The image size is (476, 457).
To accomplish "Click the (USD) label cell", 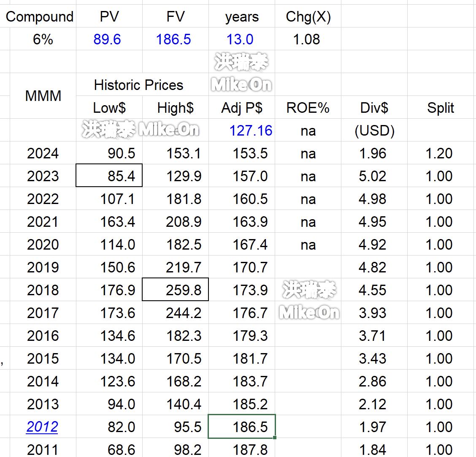I will 375,131.
